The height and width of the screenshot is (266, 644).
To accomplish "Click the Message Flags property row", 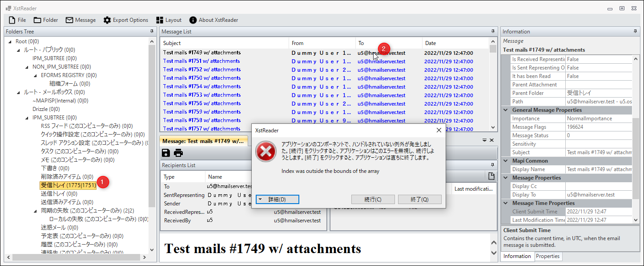I will coord(571,127).
